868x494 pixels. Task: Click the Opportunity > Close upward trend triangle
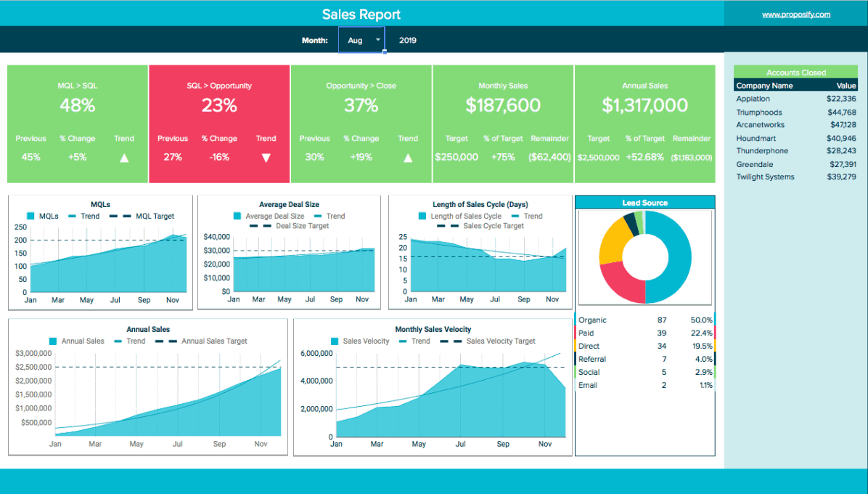[x=408, y=158]
